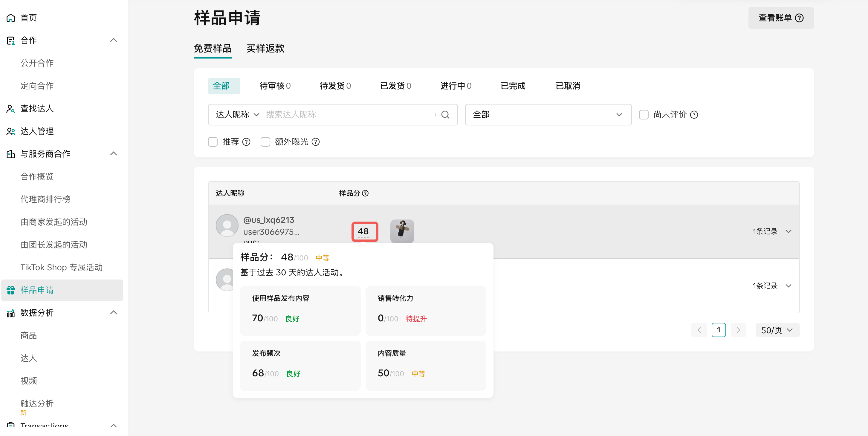This screenshot has width=868, height=436.
Task: Click the 达人管理 people icon
Action: point(11,131)
